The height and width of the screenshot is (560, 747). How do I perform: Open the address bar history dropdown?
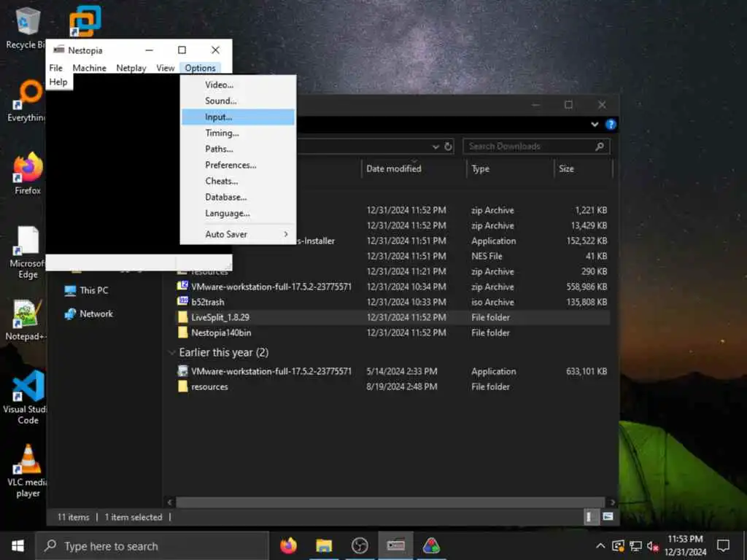(436, 147)
